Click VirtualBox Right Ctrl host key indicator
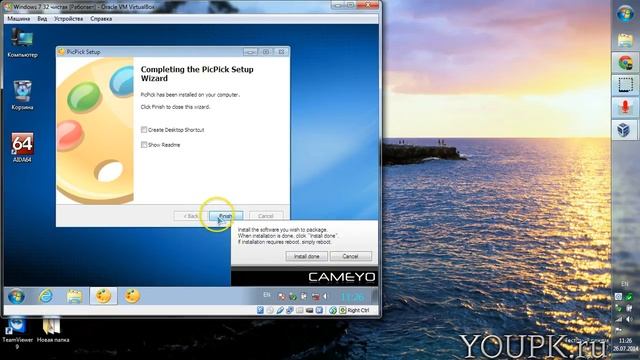Screen dimensions: 640x360 pos(354,310)
